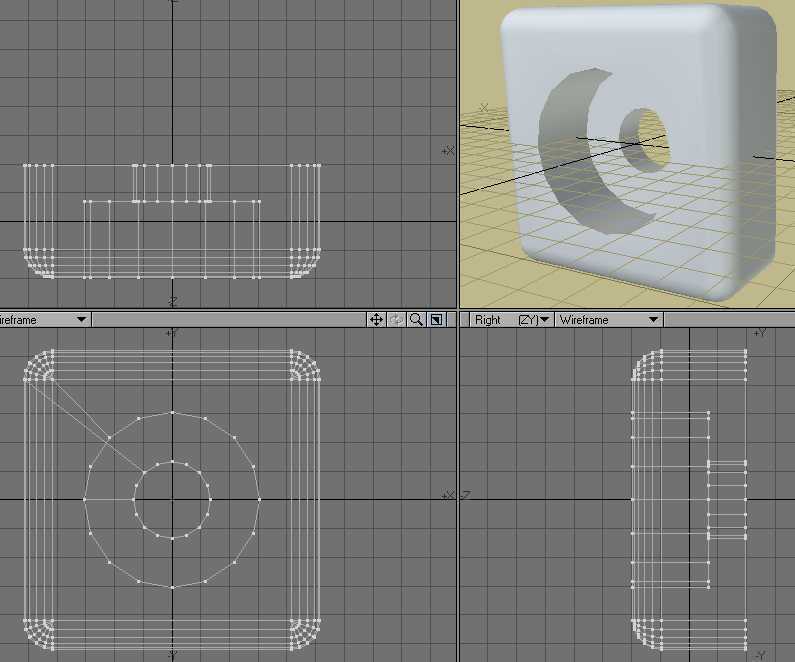
Task: Select the pan viewport icon with four arrows
Action: tap(376, 320)
